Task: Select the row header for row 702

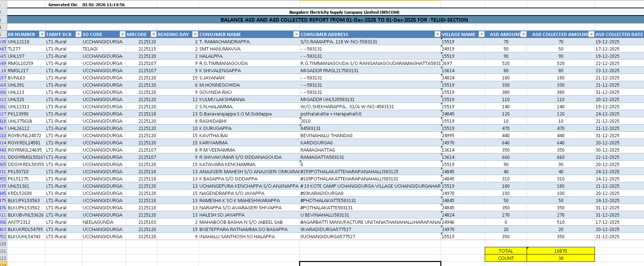Action: click(3, 236)
